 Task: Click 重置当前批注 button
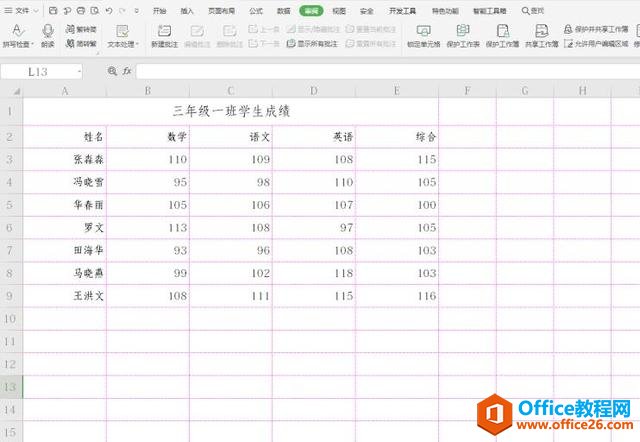371,29
